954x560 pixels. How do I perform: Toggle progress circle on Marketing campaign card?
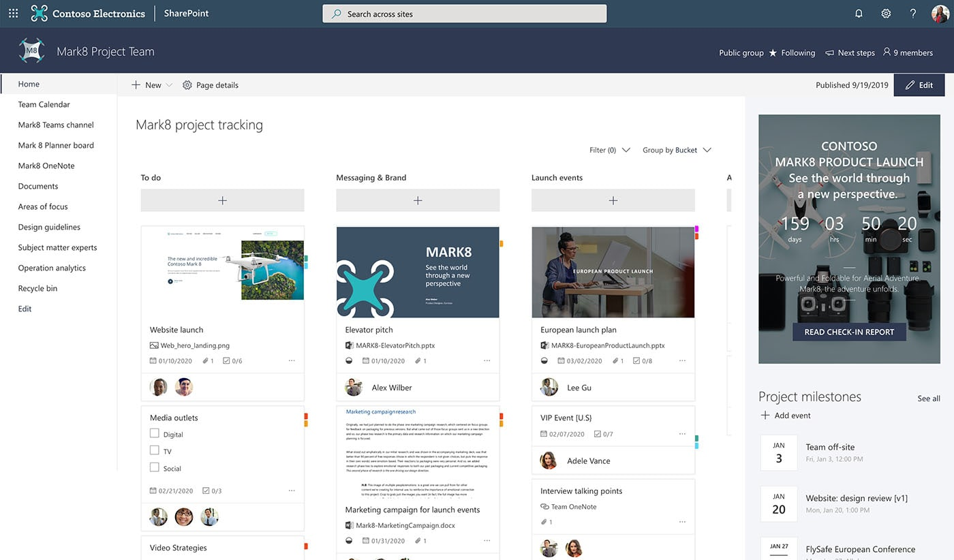coord(350,540)
